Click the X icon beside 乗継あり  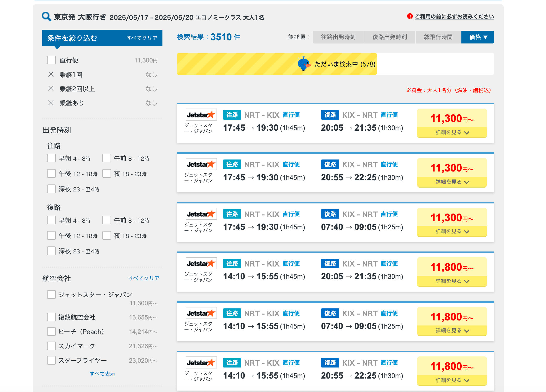tap(51, 103)
